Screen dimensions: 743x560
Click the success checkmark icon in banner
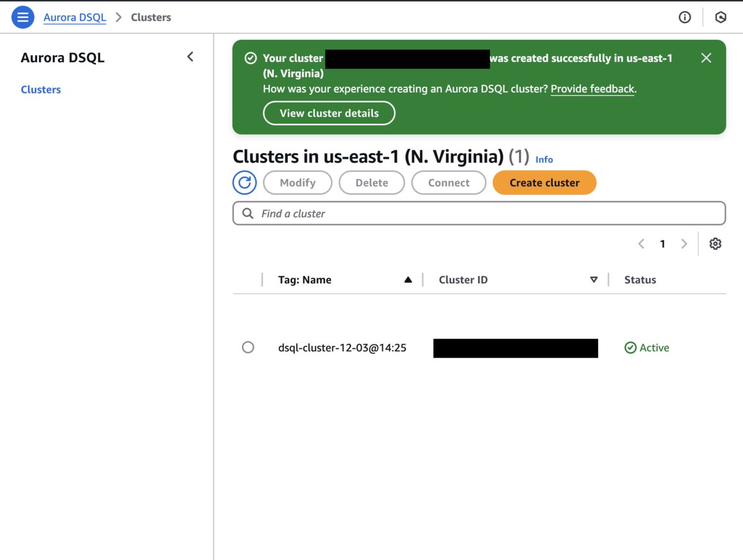pos(250,58)
